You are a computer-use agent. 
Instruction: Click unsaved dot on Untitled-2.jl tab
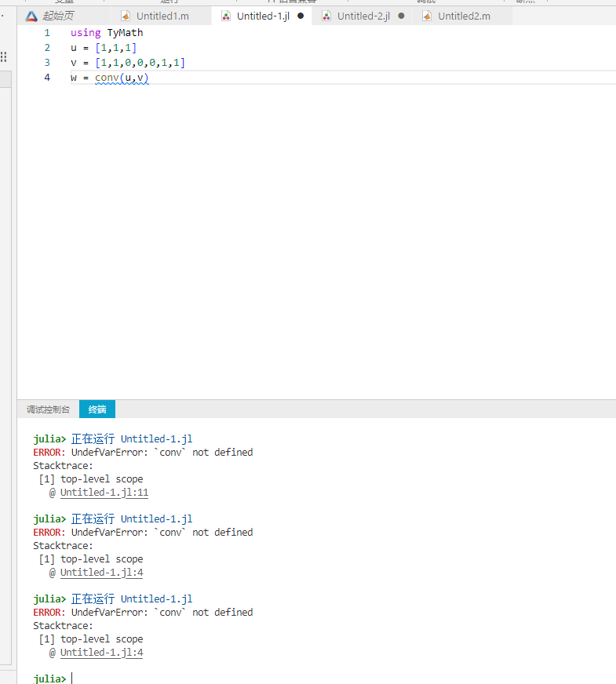401,16
